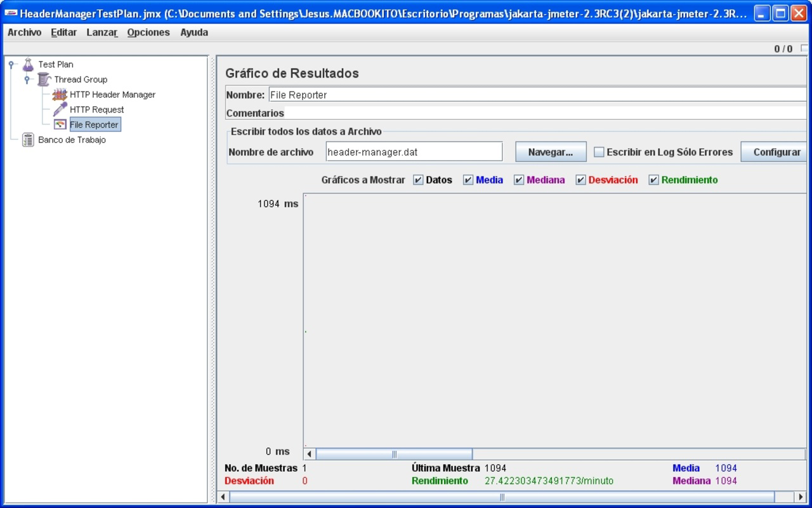Viewport: 812px width, 508px height.
Task: Click the purple Mediana status label
Action: coord(691,481)
